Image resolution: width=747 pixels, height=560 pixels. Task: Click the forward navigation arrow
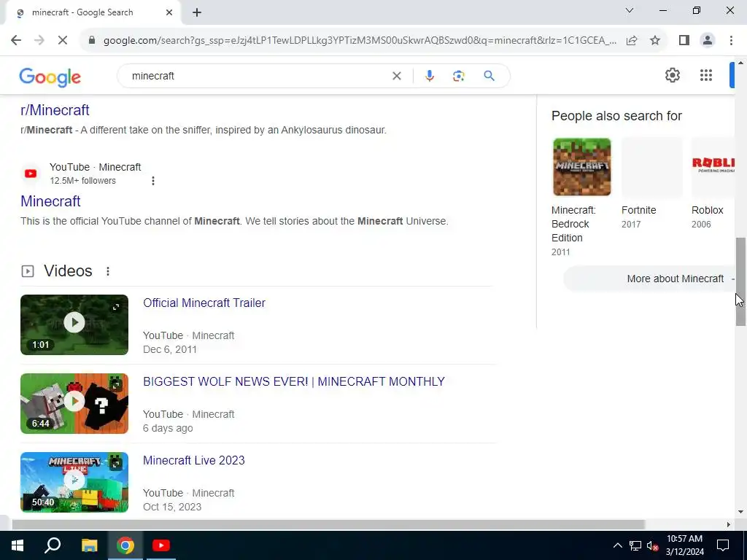click(39, 41)
